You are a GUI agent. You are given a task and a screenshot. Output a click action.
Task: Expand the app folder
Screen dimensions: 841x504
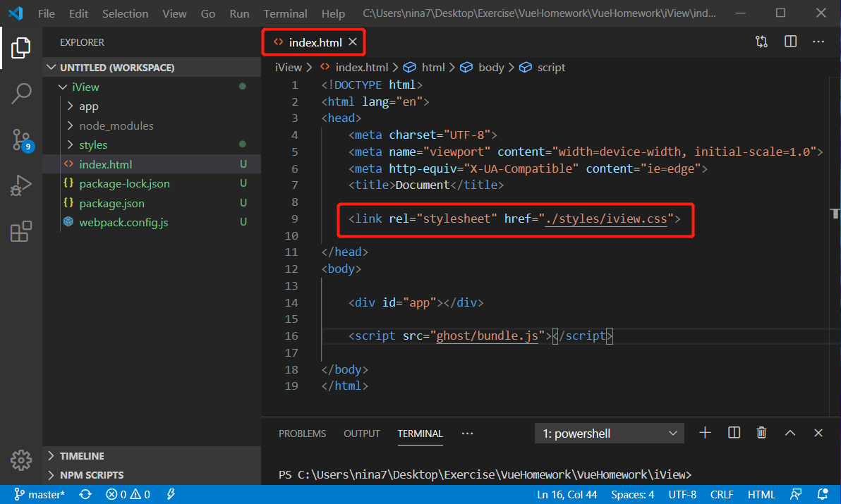click(152, 106)
